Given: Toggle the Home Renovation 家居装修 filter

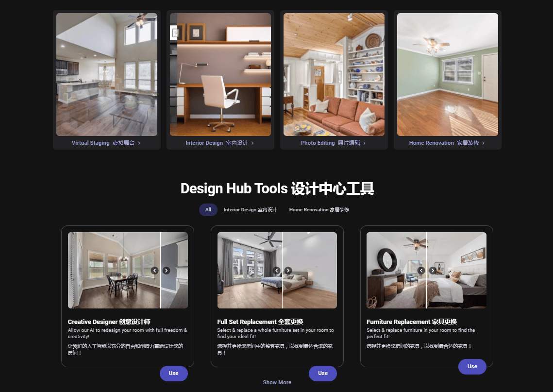Looking at the screenshot, I should [318, 209].
